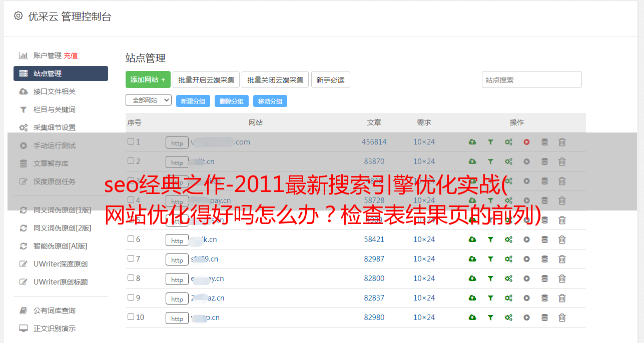Image resolution: width=644 pixels, height=343 pixels.
Task: Click trash icon in row 10
Action: (562, 317)
